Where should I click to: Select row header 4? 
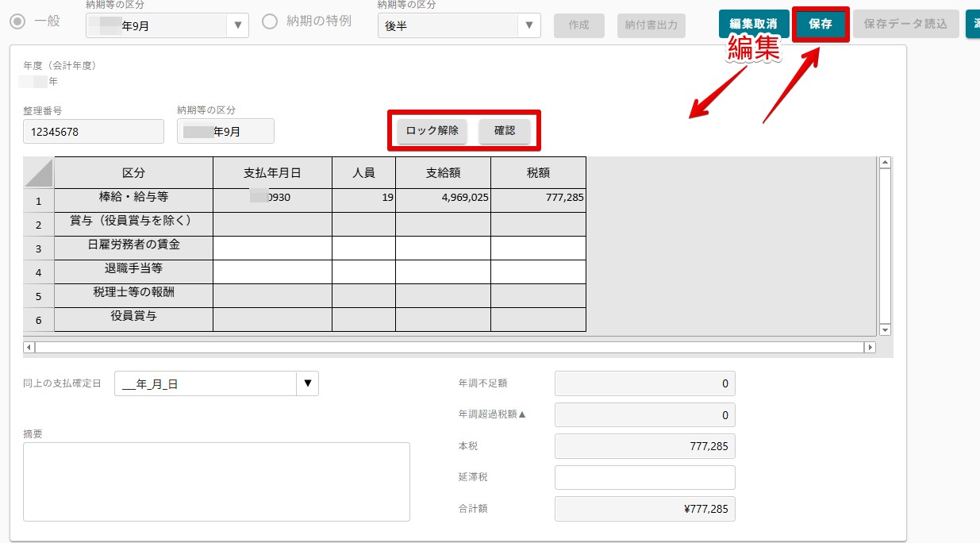(x=39, y=271)
